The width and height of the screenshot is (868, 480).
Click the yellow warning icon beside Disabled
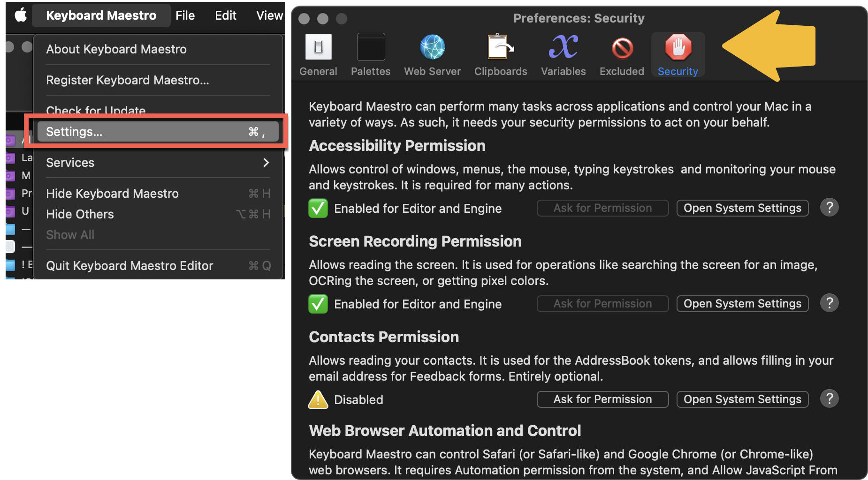pos(318,400)
